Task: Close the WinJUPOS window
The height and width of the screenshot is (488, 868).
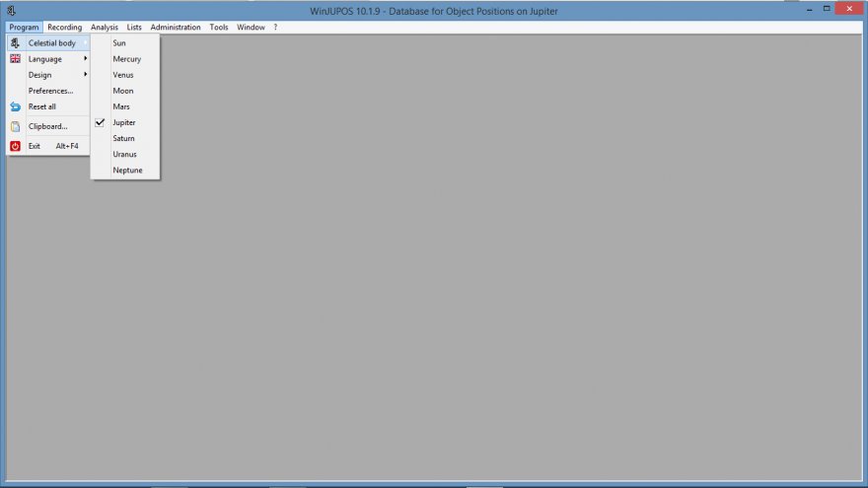Action: (x=849, y=9)
